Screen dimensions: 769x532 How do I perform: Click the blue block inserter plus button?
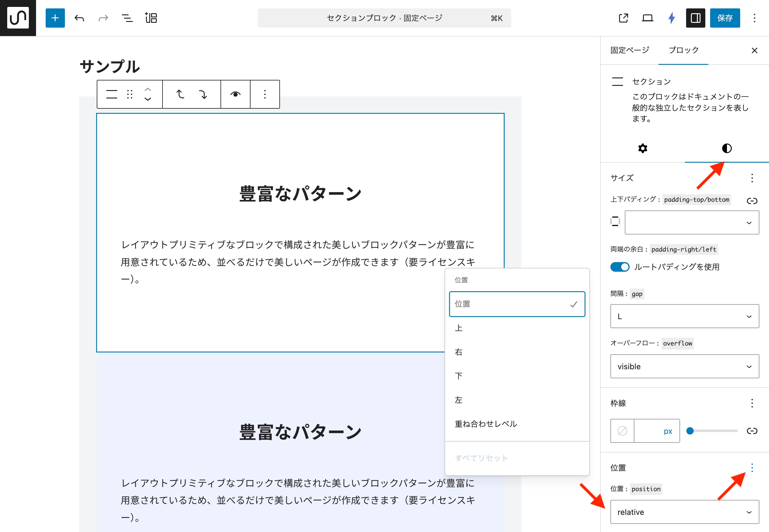[55, 18]
